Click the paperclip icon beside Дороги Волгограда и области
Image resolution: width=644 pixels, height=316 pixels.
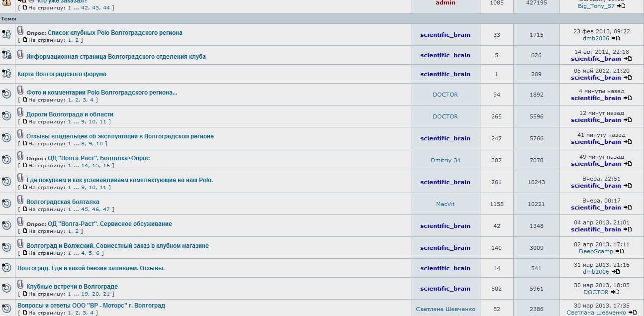pyautogui.click(x=20, y=112)
